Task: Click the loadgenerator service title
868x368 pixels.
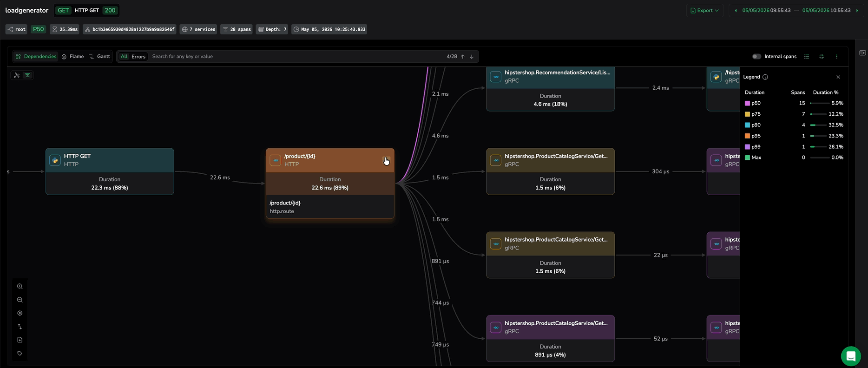Action: coord(27,10)
